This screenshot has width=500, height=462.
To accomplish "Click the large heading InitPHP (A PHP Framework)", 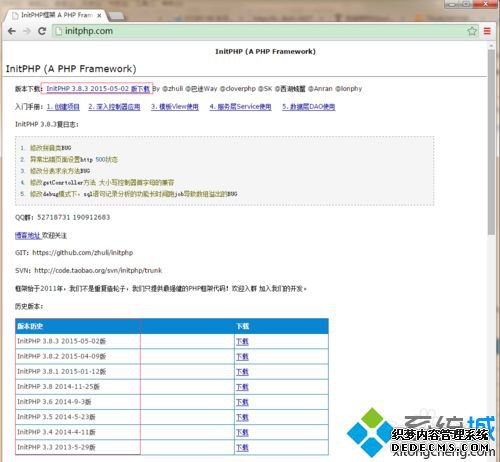I will (71, 69).
